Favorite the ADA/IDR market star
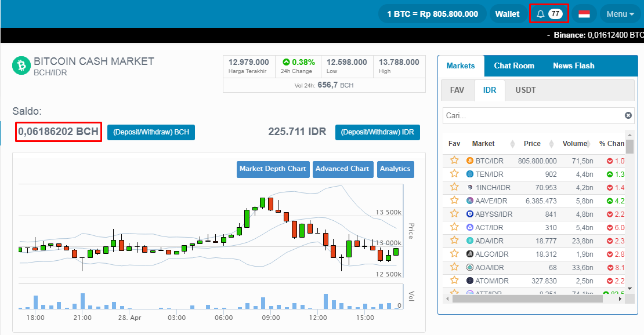The width and height of the screenshot is (644, 335). tap(454, 241)
